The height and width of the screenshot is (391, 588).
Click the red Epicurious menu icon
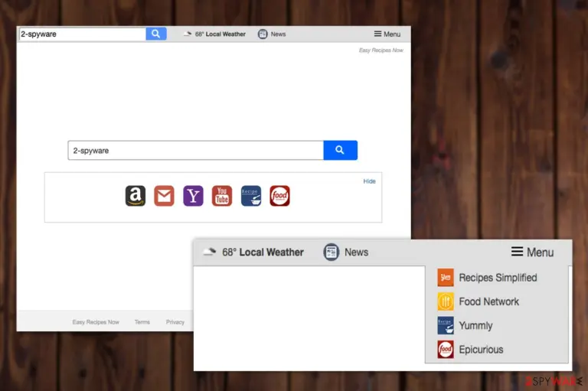(446, 350)
